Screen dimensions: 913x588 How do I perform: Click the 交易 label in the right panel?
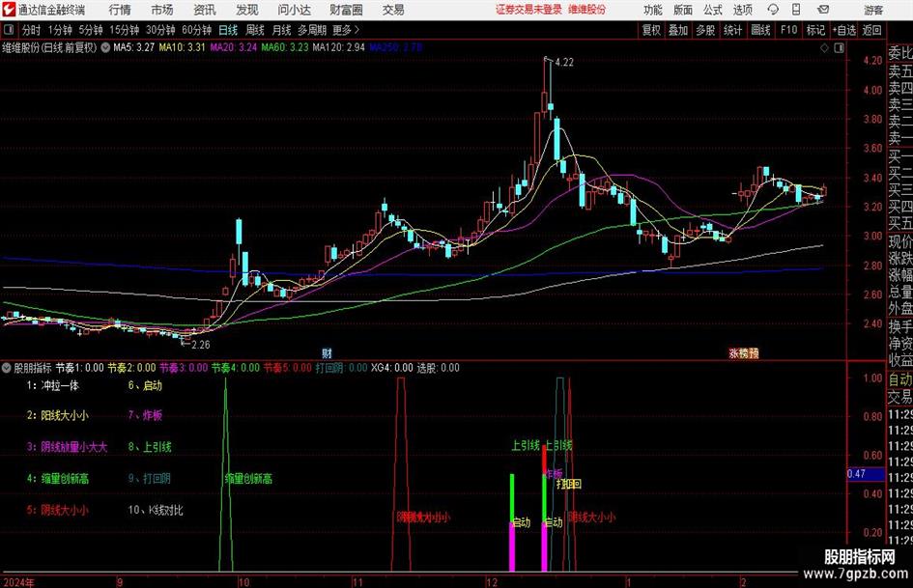(900, 397)
